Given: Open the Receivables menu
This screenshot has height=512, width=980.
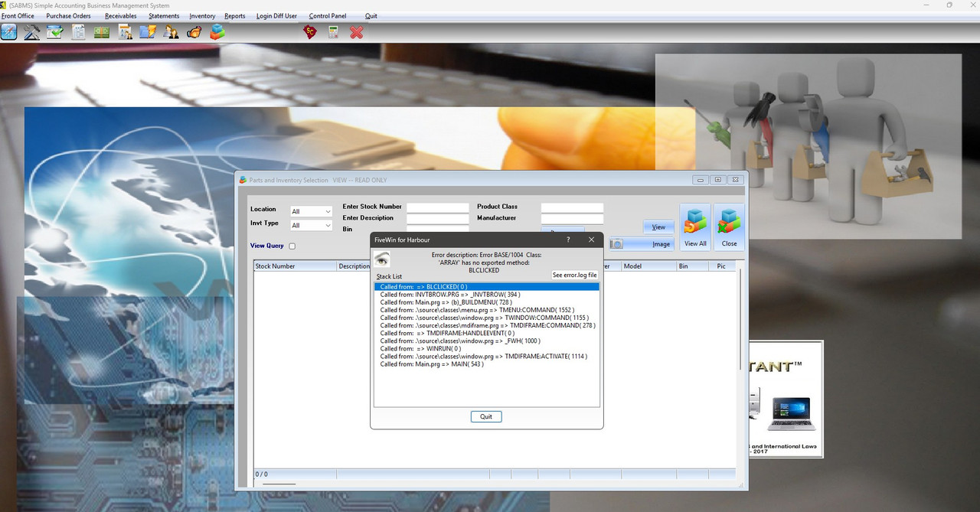Looking at the screenshot, I should [x=121, y=16].
